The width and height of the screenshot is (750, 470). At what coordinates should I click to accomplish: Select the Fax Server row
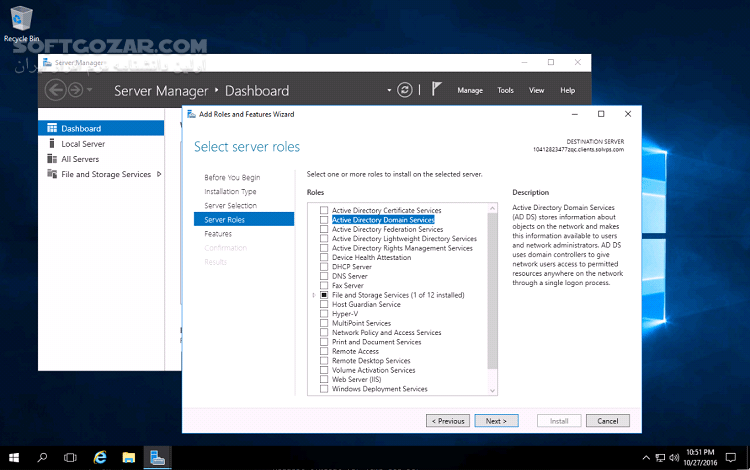(x=348, y=285)
